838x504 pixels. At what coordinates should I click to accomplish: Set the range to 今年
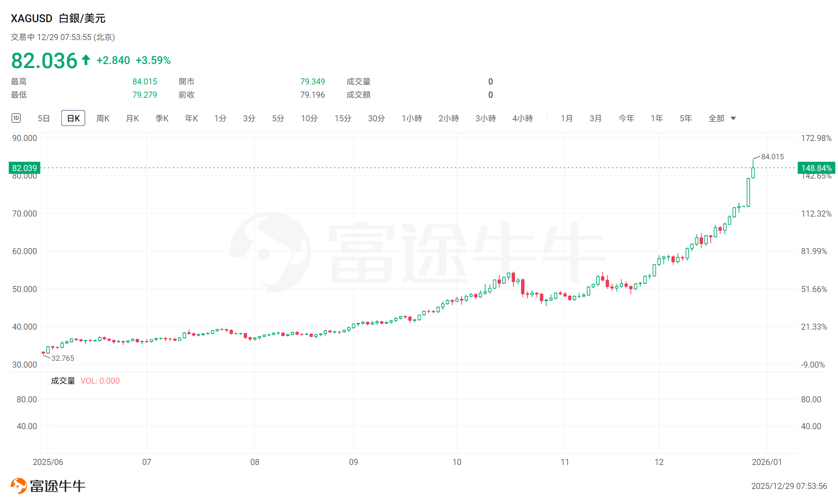[626, 118]
